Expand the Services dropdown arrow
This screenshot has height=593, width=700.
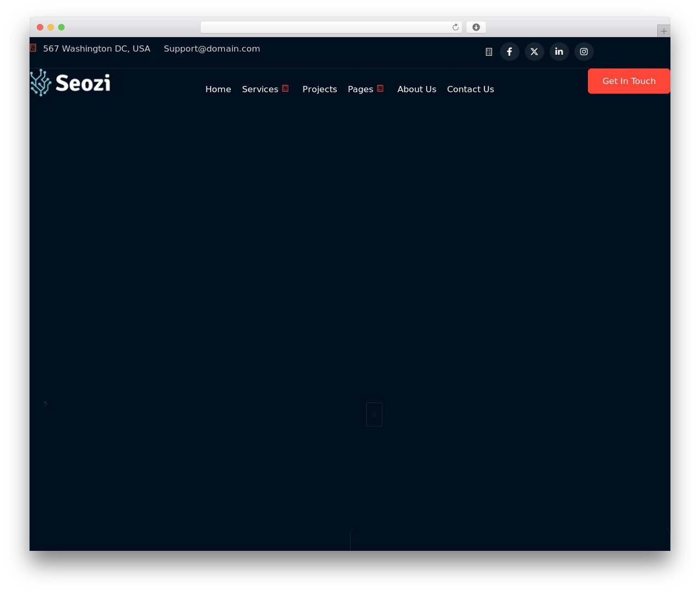click(285, 89)
